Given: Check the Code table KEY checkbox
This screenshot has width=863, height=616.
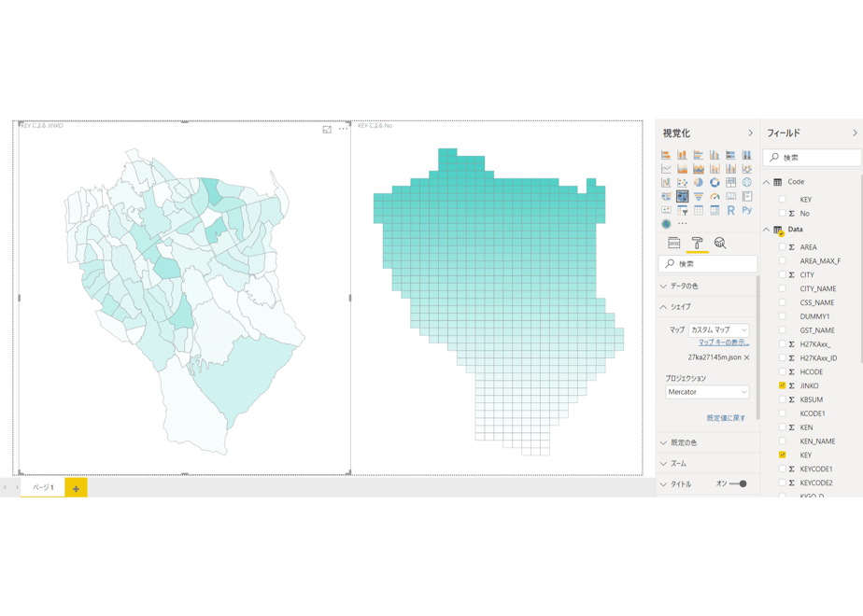Looking at the screenshot, I should pos(782,199).
